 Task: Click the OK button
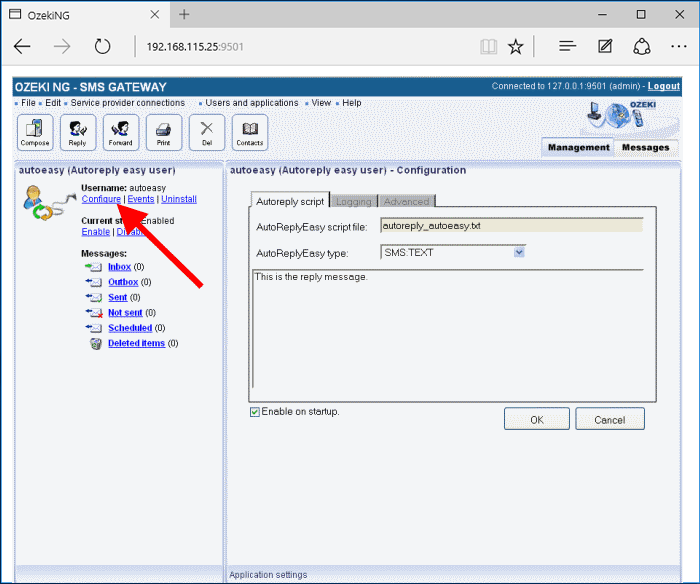[537, 419]
